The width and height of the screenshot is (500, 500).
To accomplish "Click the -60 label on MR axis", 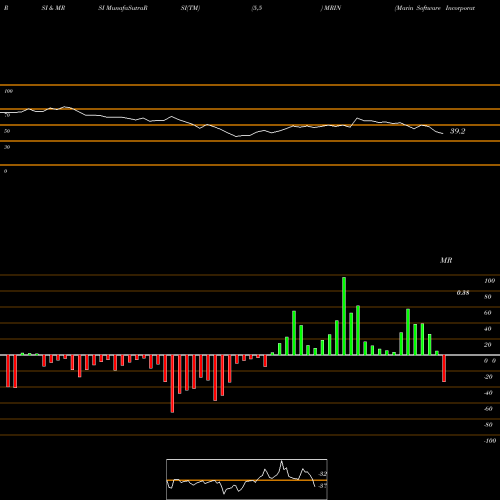I will (x=488, y=409).
